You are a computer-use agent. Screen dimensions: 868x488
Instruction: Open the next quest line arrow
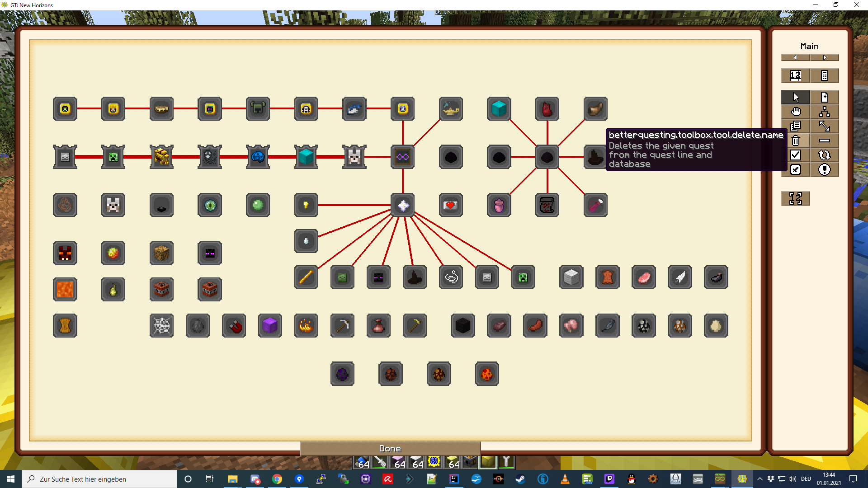pyautogui.click(x=824, y=57)
